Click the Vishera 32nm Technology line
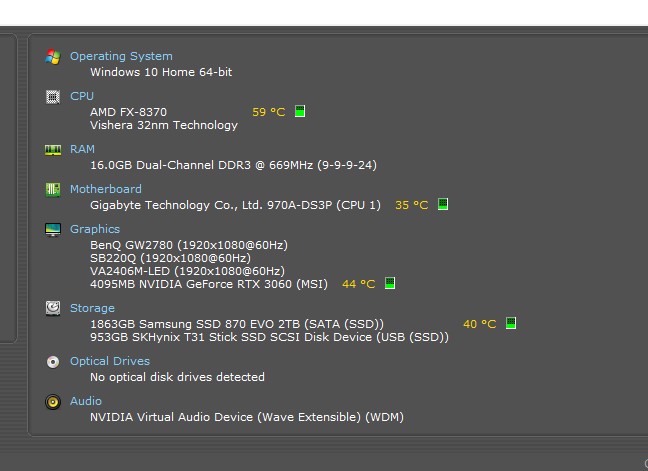Screen dimensions: 648x471 164,125
